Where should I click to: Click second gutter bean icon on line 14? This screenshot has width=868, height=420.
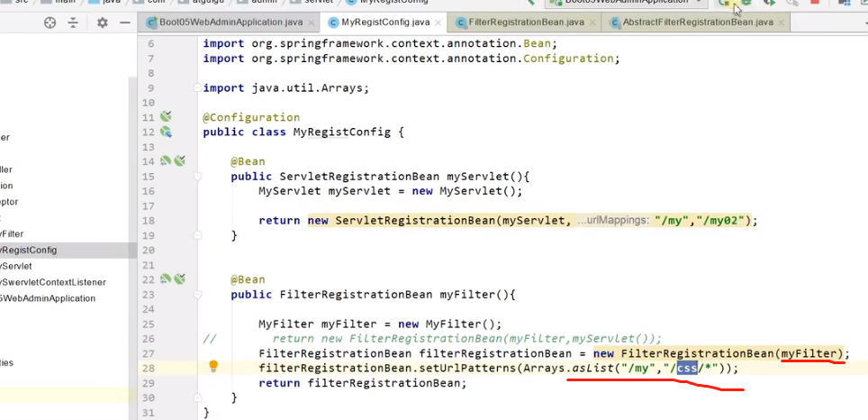[x=179, y=161]
